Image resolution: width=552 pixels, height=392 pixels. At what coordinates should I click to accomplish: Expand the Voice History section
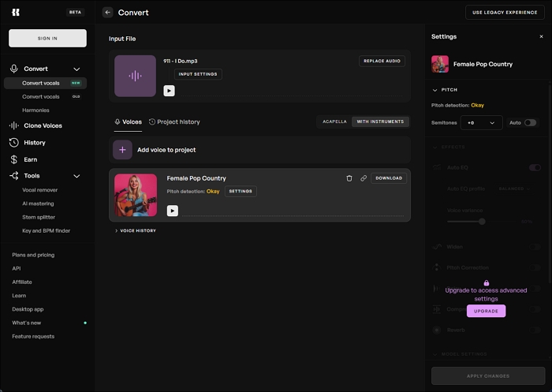click(x=136, y=230)
